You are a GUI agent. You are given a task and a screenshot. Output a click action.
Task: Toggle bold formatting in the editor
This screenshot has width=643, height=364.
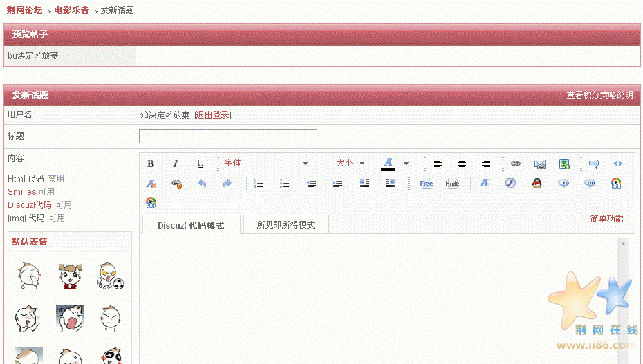(151, 164)
